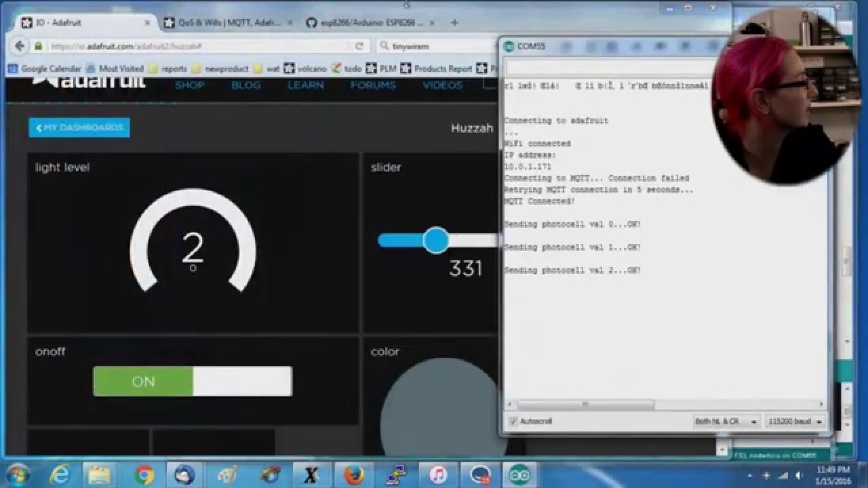Open the 'PLM' bookmark
This screenshot has width=868, height=488.
pos(381,68)
